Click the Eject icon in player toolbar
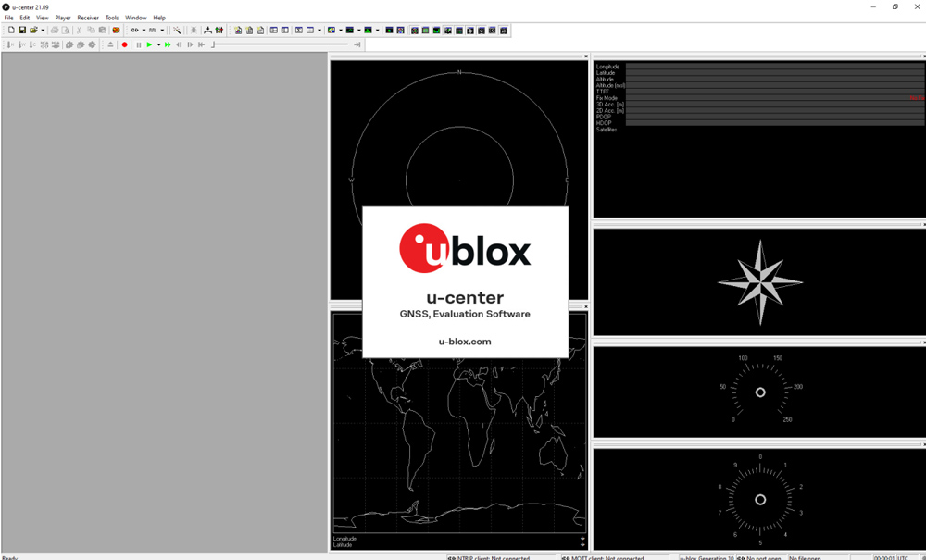Screen dimensions: 926x560 (x=111, y=44)
